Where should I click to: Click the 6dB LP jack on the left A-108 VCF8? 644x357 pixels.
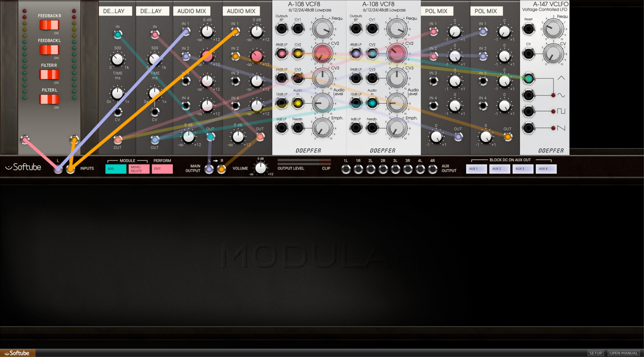point(282,128)
